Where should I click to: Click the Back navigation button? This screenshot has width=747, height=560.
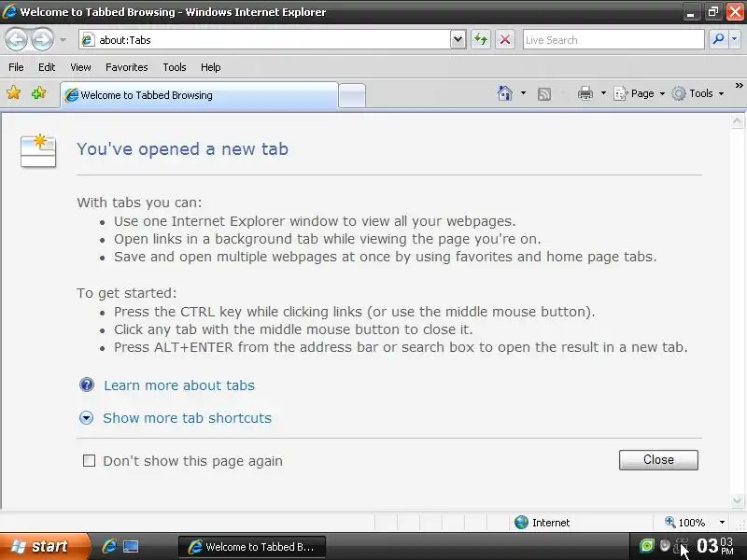(x=17, y=39)
